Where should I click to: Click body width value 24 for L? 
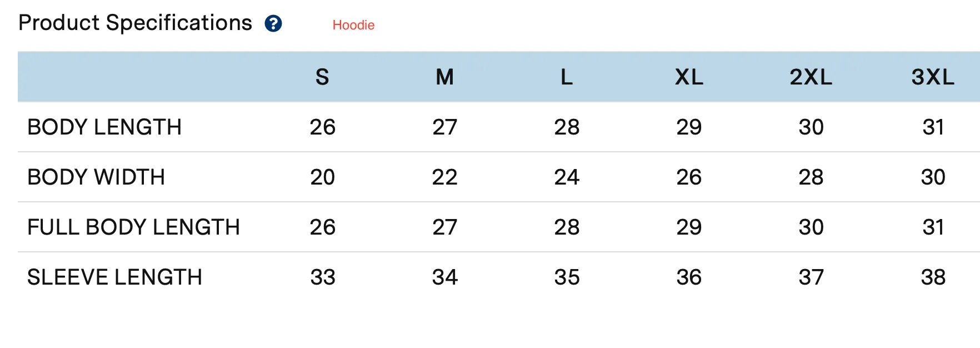(567, 177)
